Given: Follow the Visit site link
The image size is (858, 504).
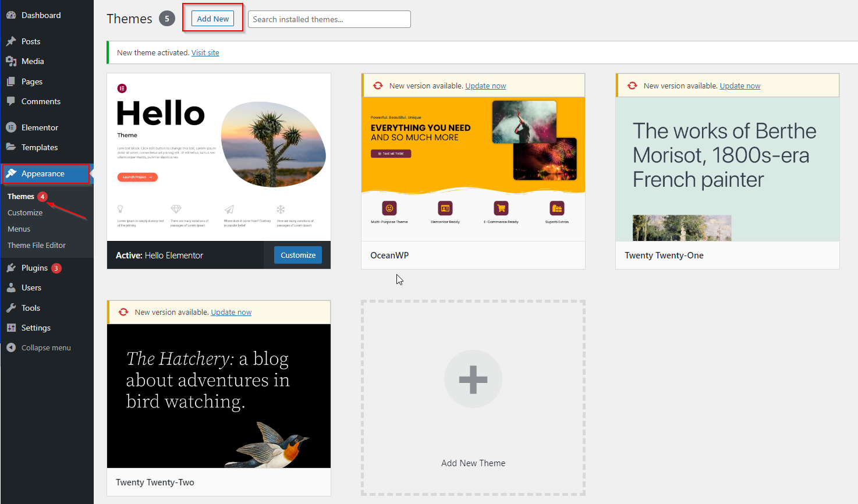Looking at the screenshot, I should point(205,52).
